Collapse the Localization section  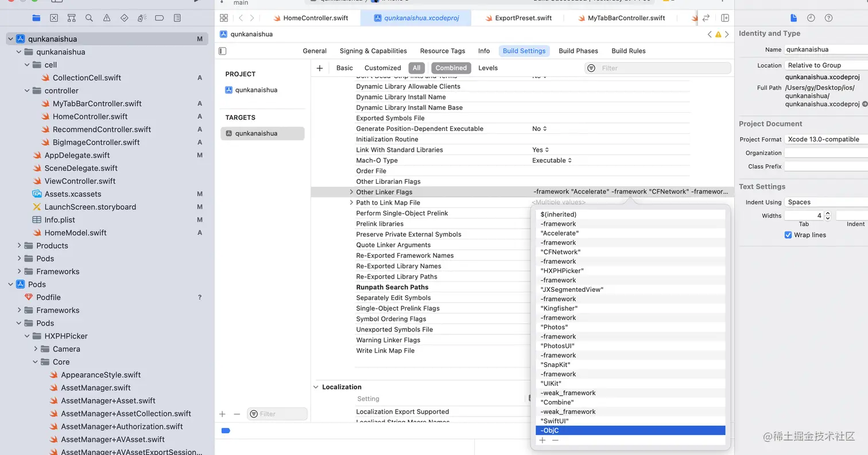tap(316, 387)
